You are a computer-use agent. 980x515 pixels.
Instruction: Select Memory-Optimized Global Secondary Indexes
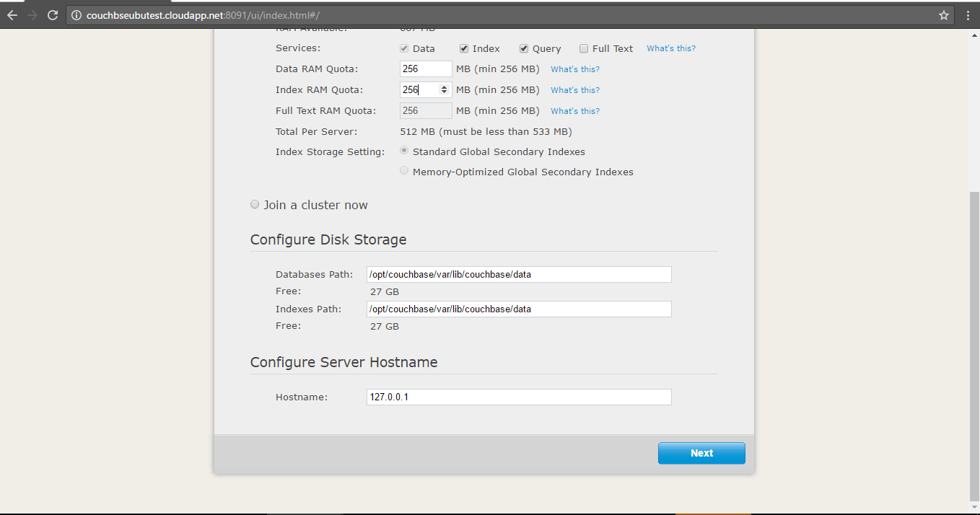coord(404,170)
